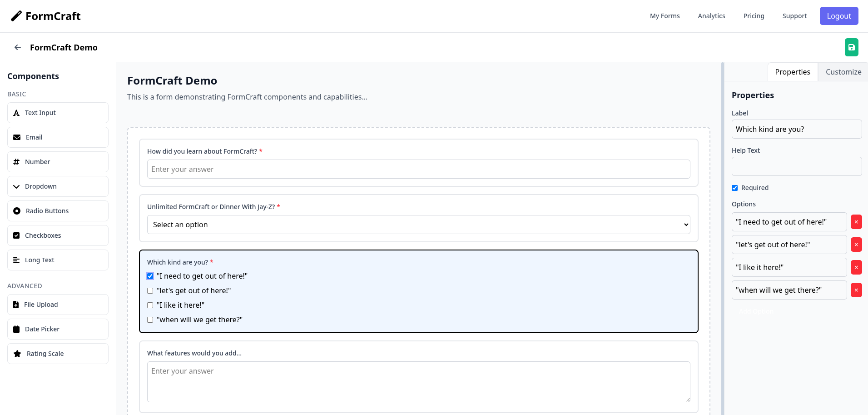868x415 pixels.
Task: Switch to the Properties tab
Action: (793, 72)
